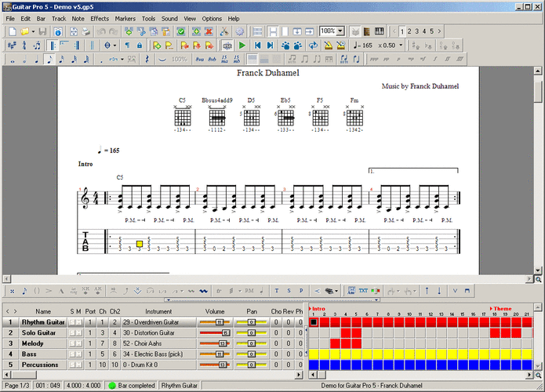Screen dimensions: 545x392
Task: Open a file using the folder icon
Action: (24, 31)
